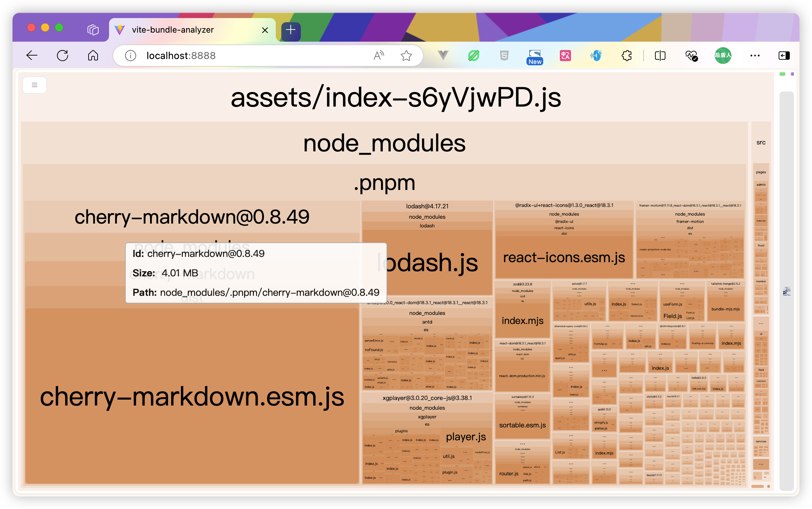
Task: Open the blue sound wave extension
Action: click(x=596, y=56)
